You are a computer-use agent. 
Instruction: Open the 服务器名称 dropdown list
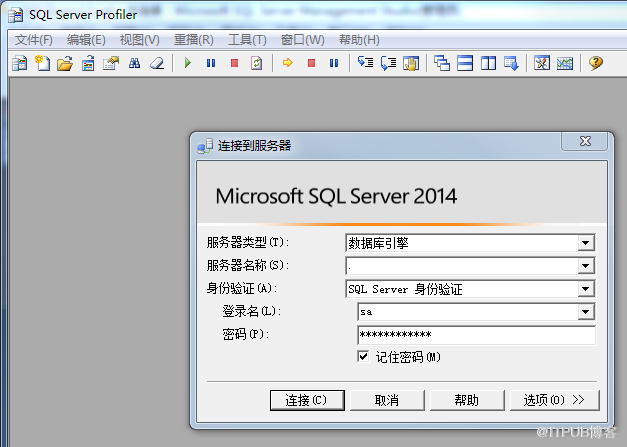[585, 266]
